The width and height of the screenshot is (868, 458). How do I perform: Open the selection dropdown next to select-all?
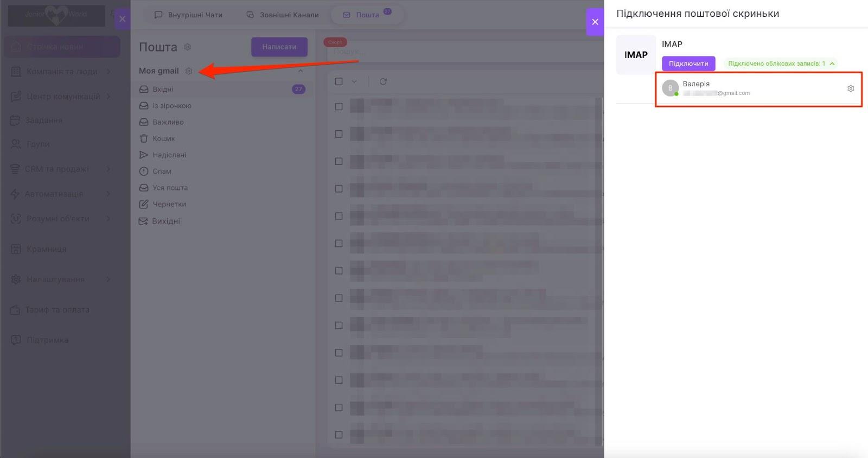(354, 81)
